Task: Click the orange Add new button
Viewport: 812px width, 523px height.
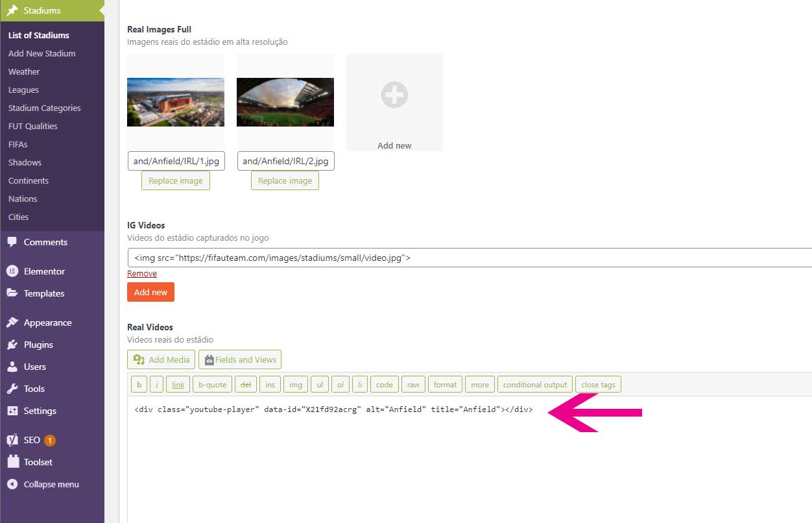Action: pyautogui.click(x=150, y=292)
